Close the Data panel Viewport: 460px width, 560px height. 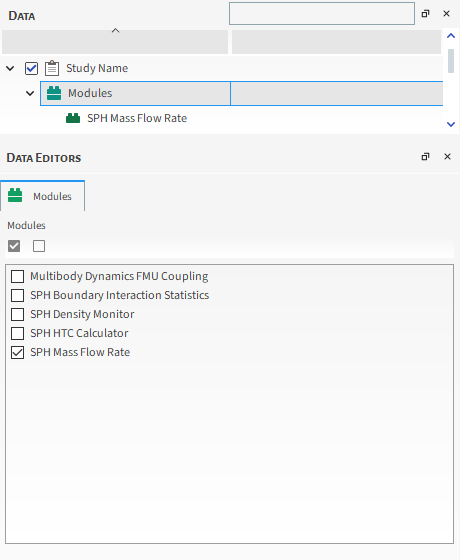446,14
